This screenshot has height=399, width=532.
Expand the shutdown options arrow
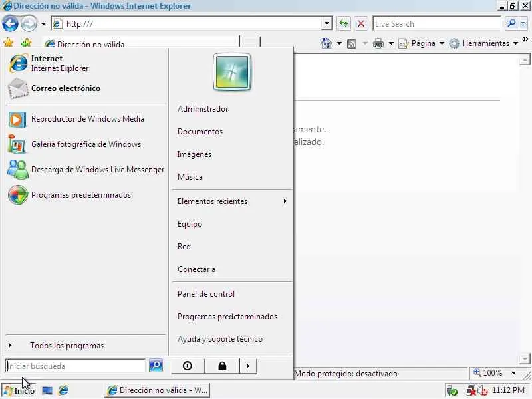(248, 366)
